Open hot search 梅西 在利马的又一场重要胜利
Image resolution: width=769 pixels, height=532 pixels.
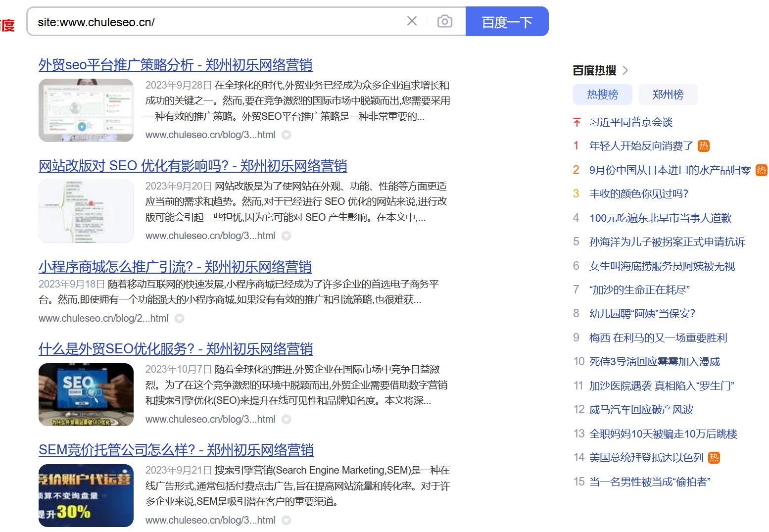click(658, 338)
